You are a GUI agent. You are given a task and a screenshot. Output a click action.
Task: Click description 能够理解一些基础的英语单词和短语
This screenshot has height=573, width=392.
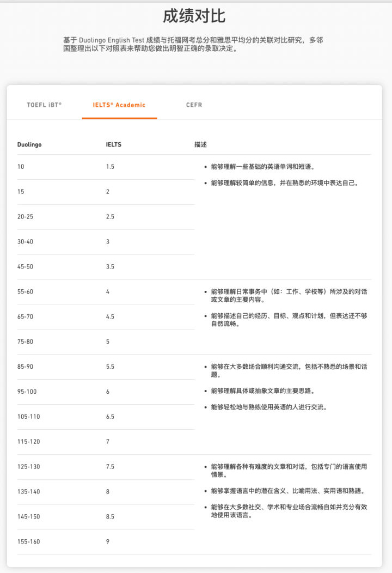coord(262,167)
